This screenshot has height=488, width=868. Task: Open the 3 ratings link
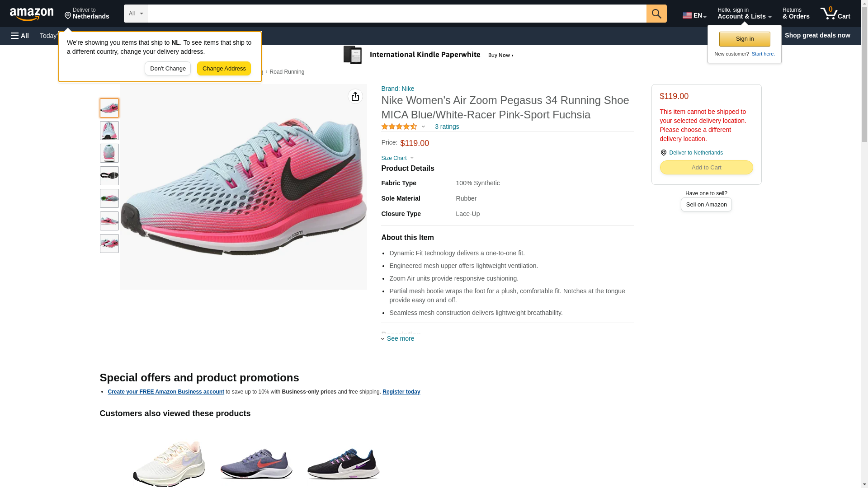447,127
